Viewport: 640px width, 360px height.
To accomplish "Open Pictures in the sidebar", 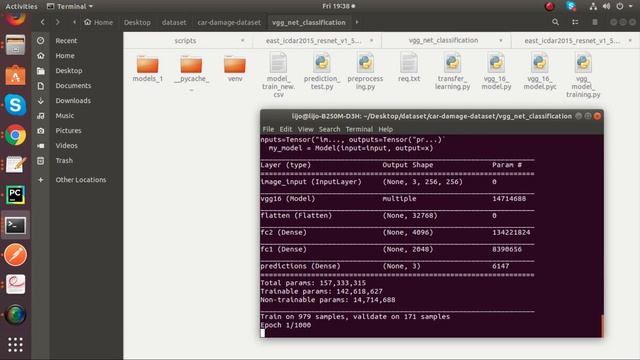I will tap(68, 131).
